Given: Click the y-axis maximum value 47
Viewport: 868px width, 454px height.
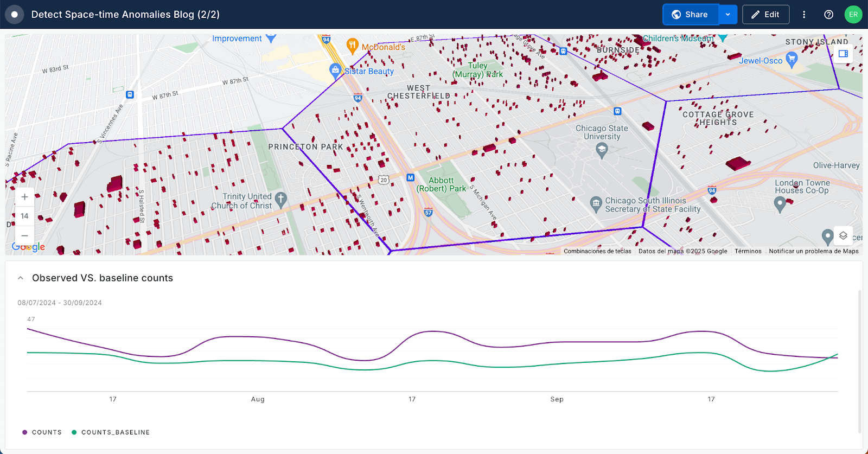Looking at the screenshot, I should tap(31, 319).
